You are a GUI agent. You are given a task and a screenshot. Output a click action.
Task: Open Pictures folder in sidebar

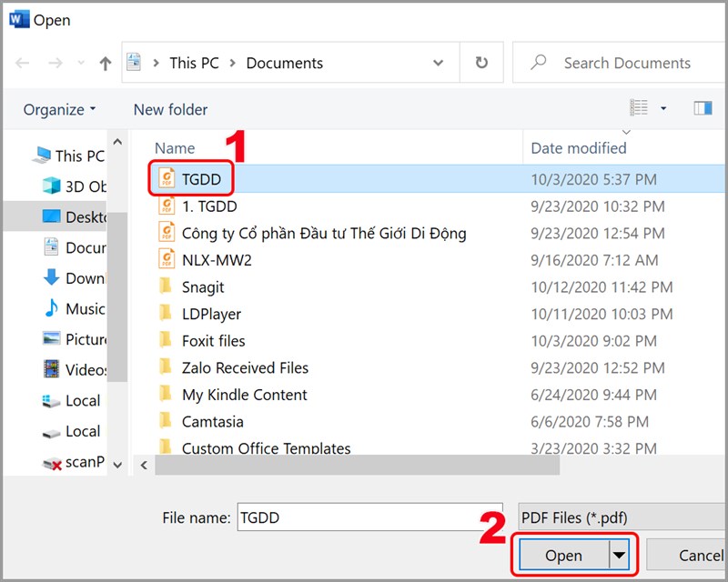[x=75, y=339]
